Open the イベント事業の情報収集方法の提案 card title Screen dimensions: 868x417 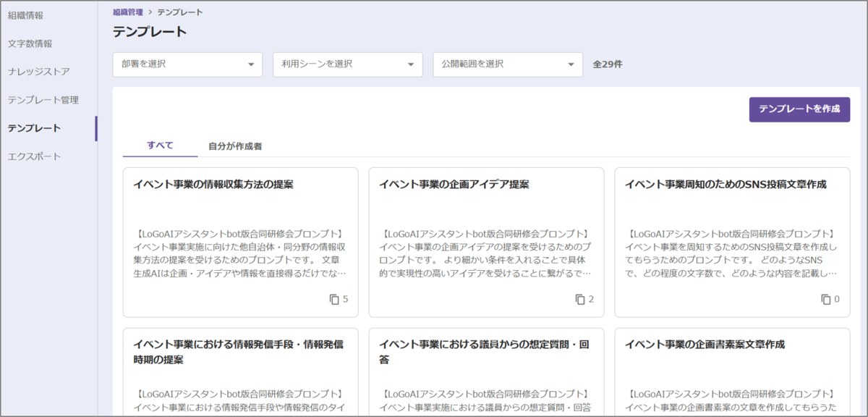pos(213,185)
